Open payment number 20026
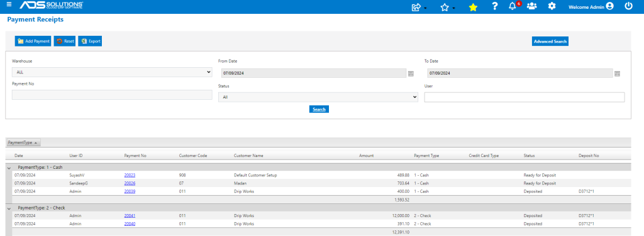The width and height of the screenshot is (644, 236). click(x=130, y=183)
